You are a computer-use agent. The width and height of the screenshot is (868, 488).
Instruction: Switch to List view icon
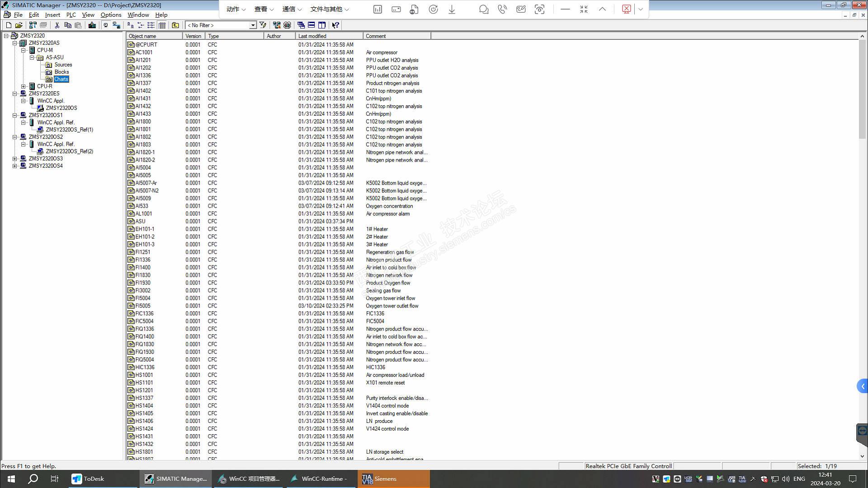coord(151,25)
